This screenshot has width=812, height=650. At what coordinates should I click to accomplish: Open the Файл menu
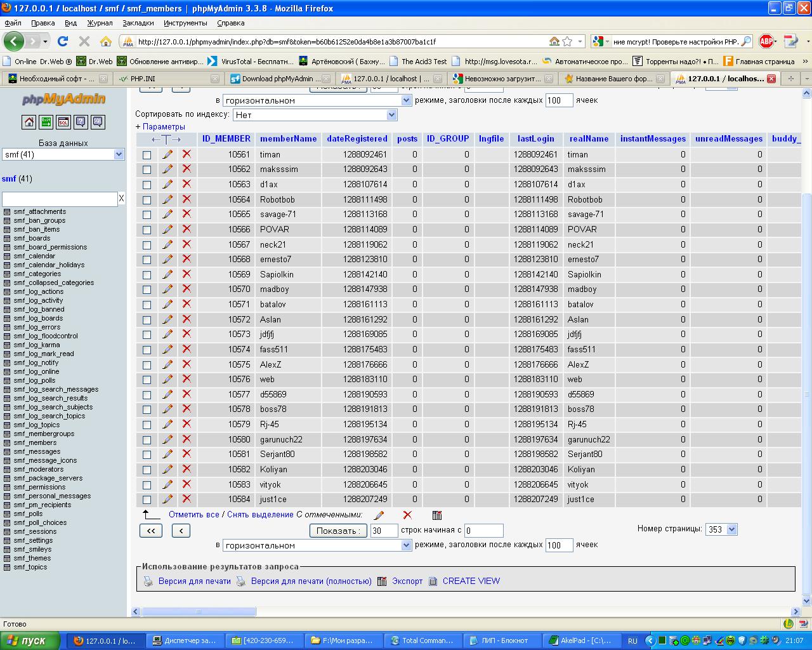coord(13,23)
